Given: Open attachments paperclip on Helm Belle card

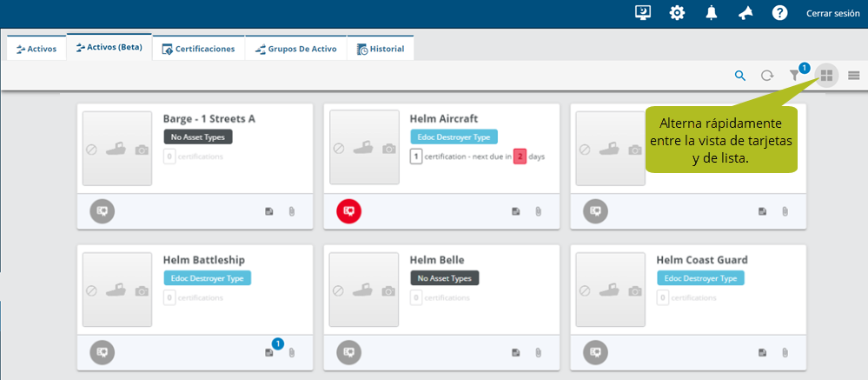Looking at the screenshot, I should coord(538,352).
